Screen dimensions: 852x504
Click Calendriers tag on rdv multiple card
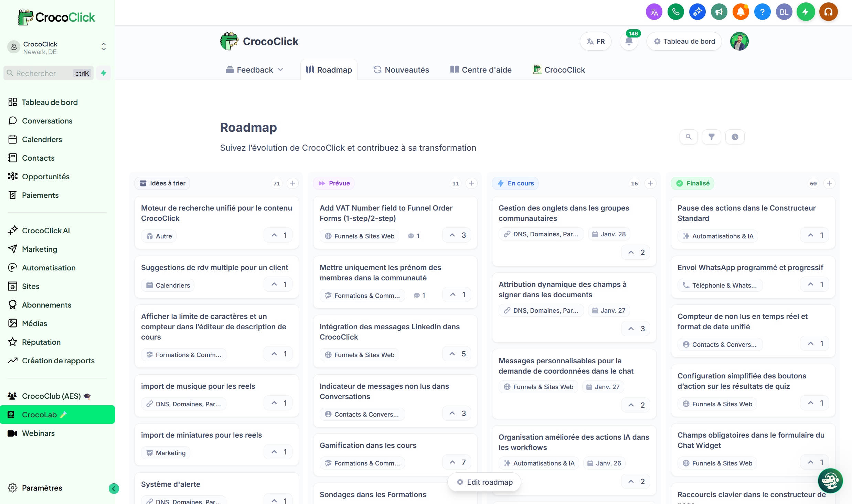click(x=168, y=285)
